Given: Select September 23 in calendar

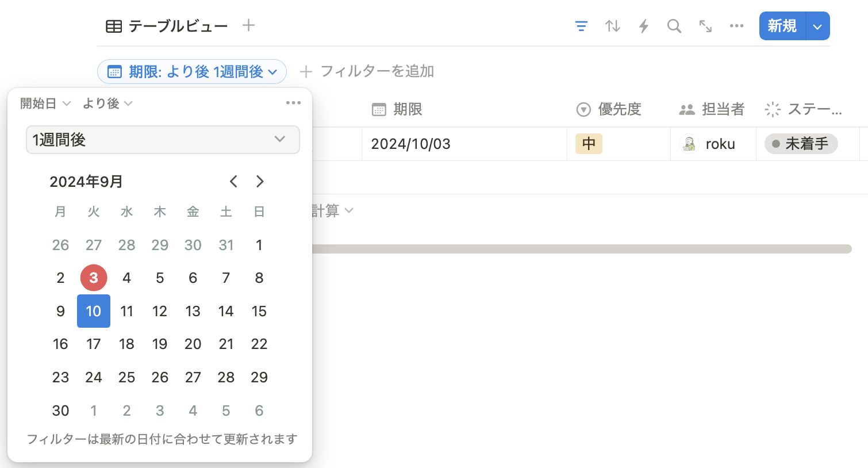Looking at the screenshot, I should click(60, 377).
